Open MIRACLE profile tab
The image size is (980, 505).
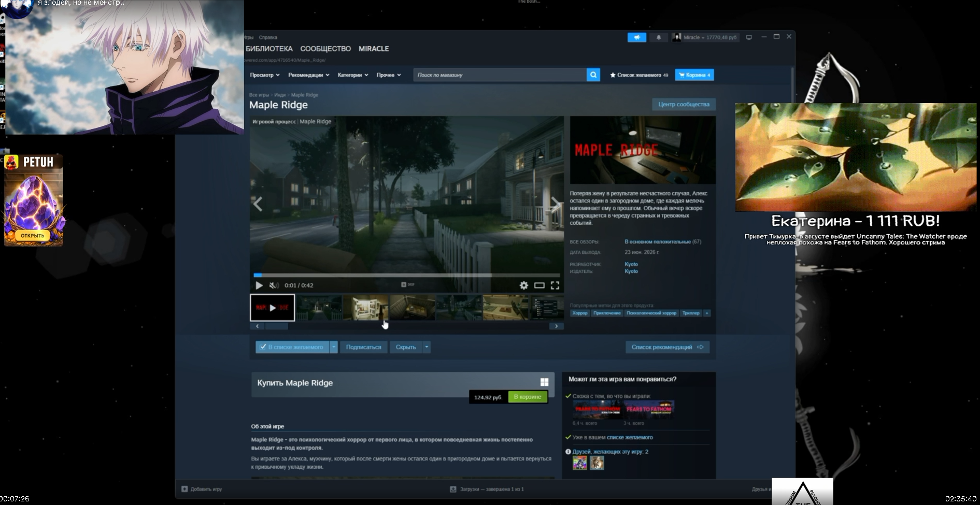pos(374,49)
